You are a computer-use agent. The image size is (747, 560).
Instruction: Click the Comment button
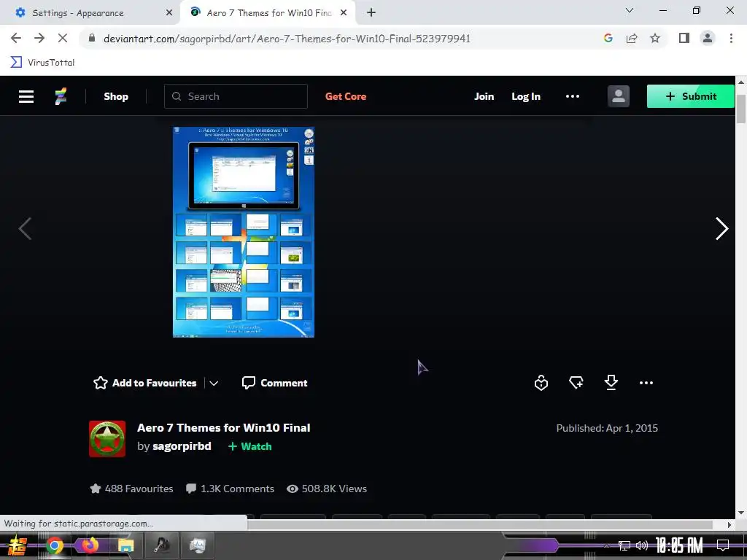pos(274,383)
